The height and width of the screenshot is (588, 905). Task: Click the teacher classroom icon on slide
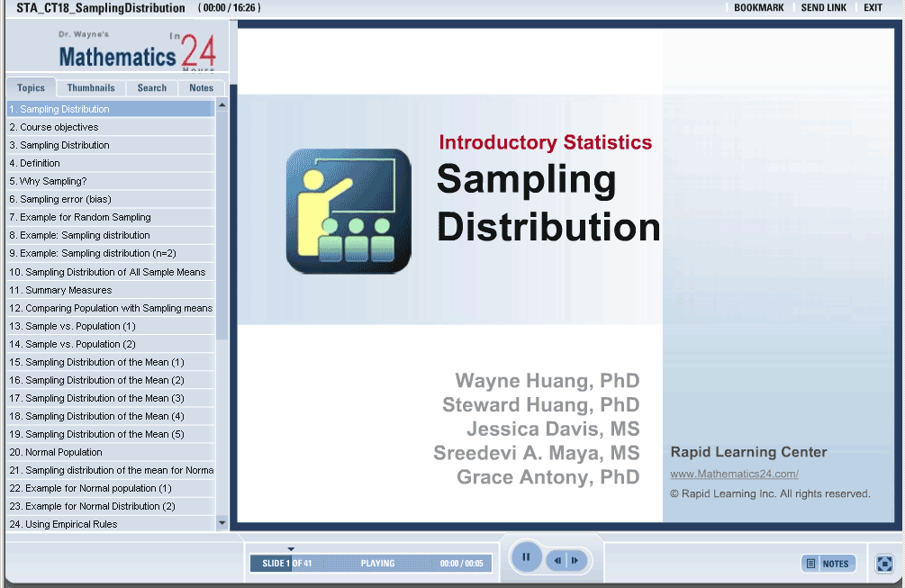point(348,211)
